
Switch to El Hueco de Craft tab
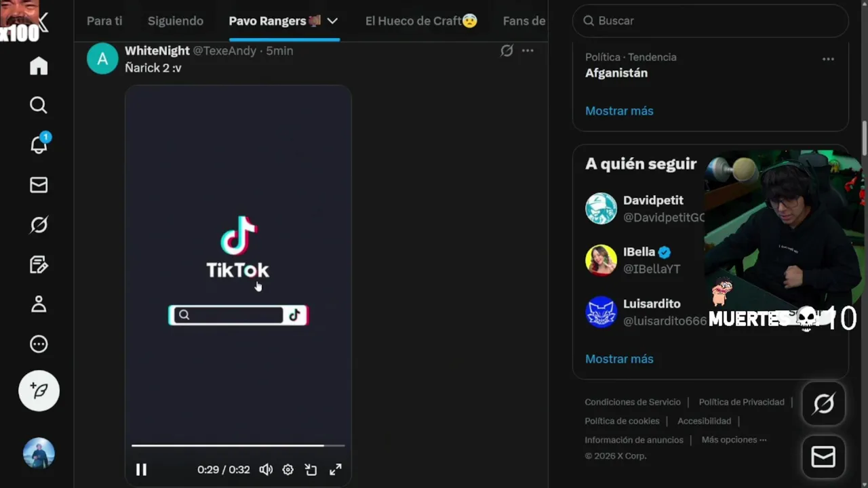(421, 21)
